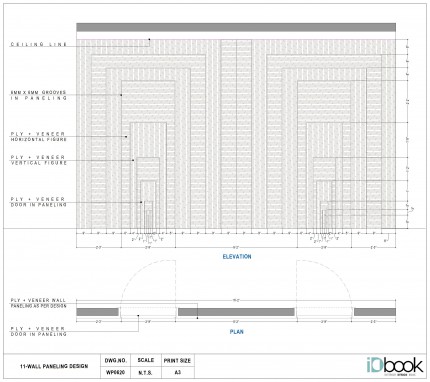
Task: Click the left door swing arc
Action: (x=148, y=284)
